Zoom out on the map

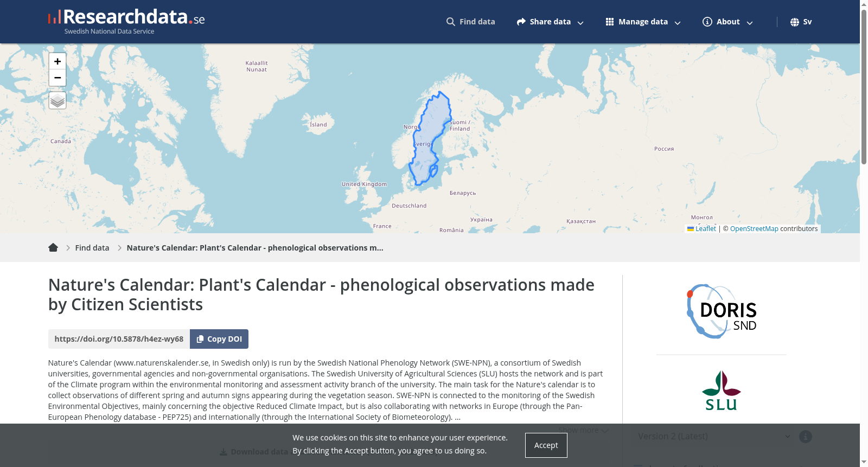click(58, 78)
